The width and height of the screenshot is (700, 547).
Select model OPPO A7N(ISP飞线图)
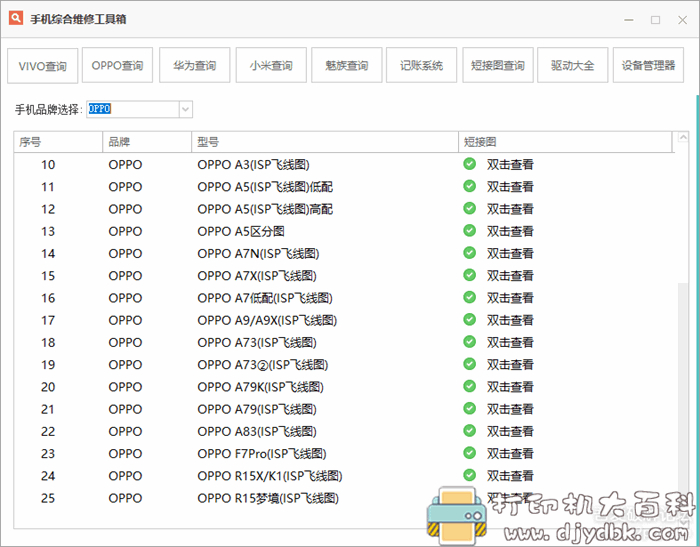[258, 254]
